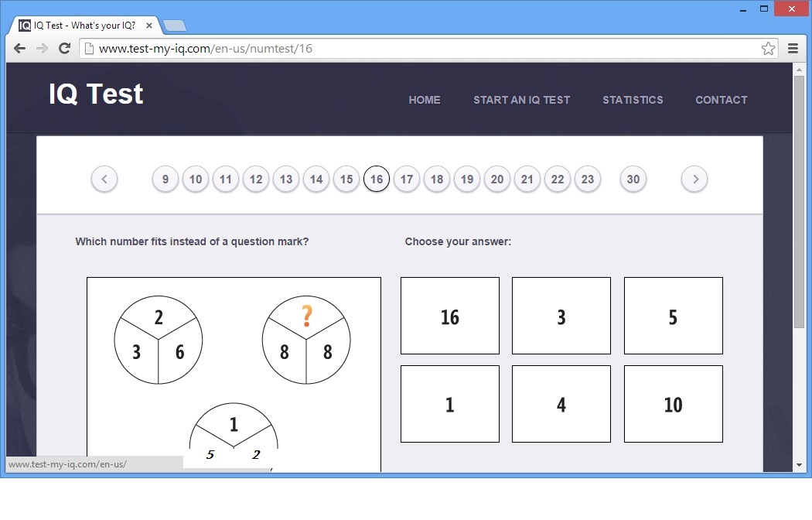Jump to question 21
812x520 pixels.
[527, 180]
